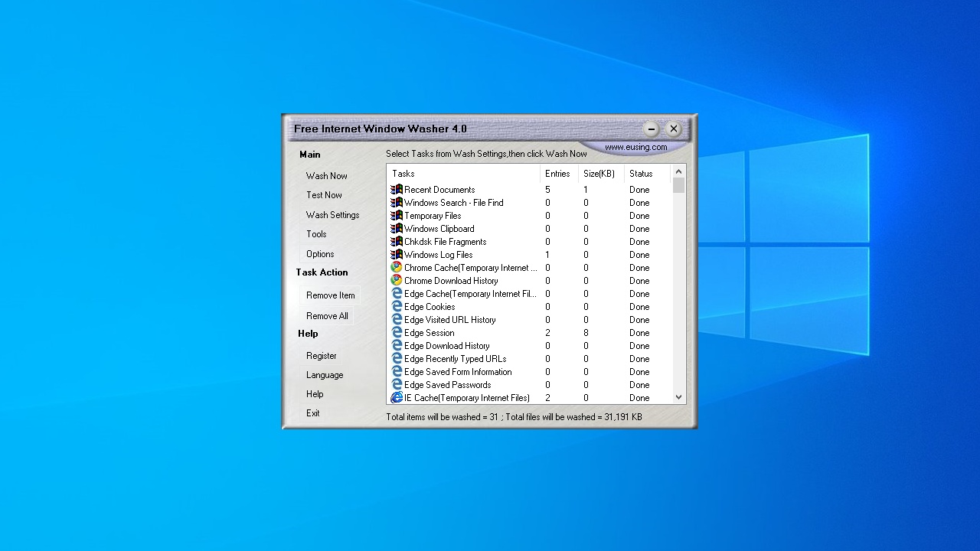The width and height of the screenshot is (980, 551).
Task: Click the Edge Cache row Edge icon
Action: pyautogui.click(x=397, y=294)
